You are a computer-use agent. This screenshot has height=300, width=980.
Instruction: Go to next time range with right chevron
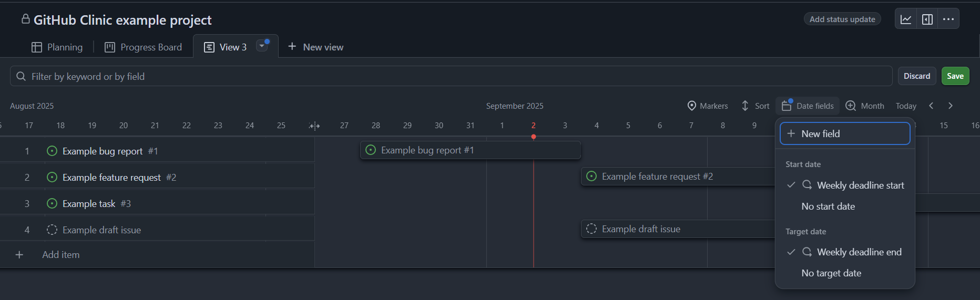(x=951, y=106)
